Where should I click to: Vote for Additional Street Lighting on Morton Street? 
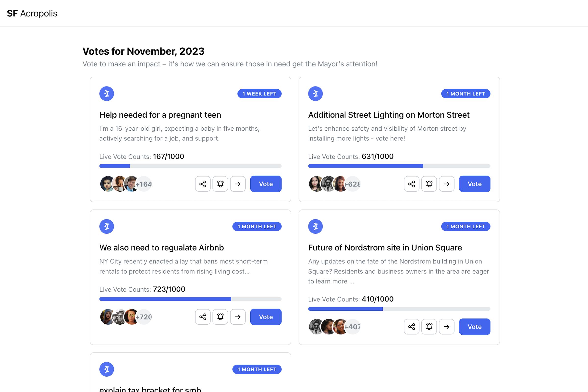tap(475, 184)
